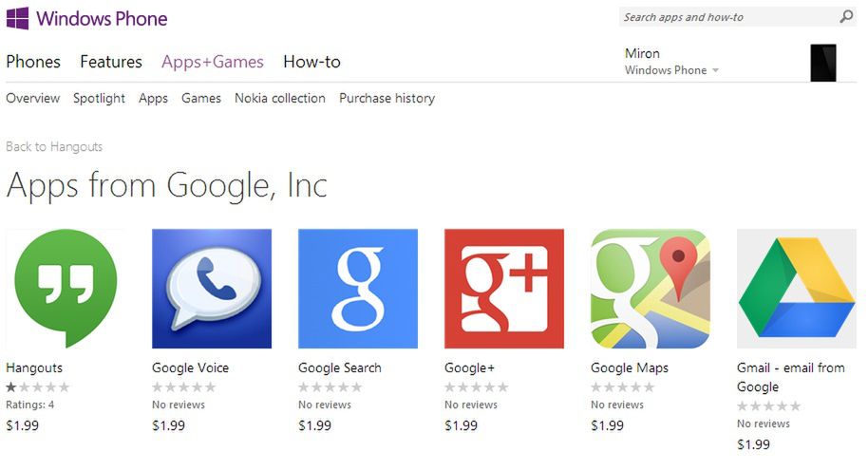Image resolution: width=868 pixels, height=471 pixels.
Task: Open the red Google+ app icon
Action: [x=504, y=289]
